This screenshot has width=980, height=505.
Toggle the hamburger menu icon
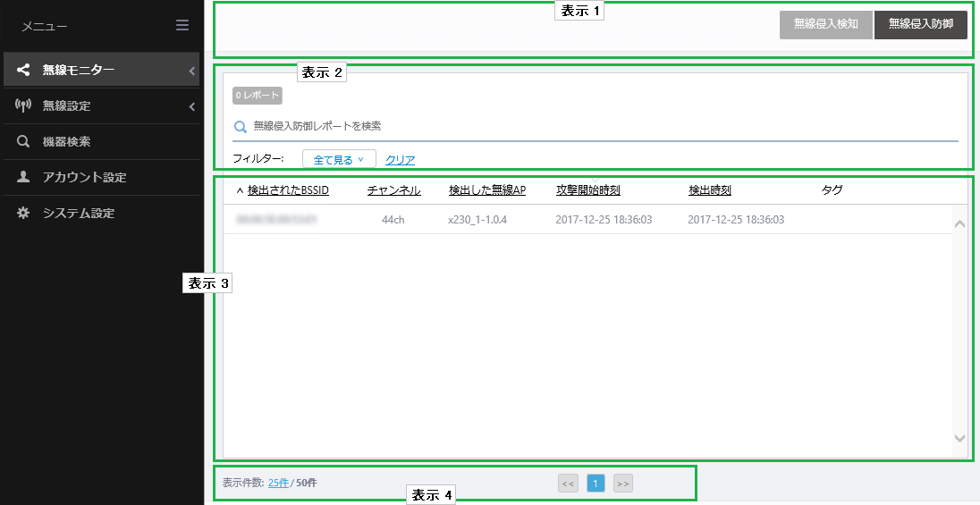point(182,26)
